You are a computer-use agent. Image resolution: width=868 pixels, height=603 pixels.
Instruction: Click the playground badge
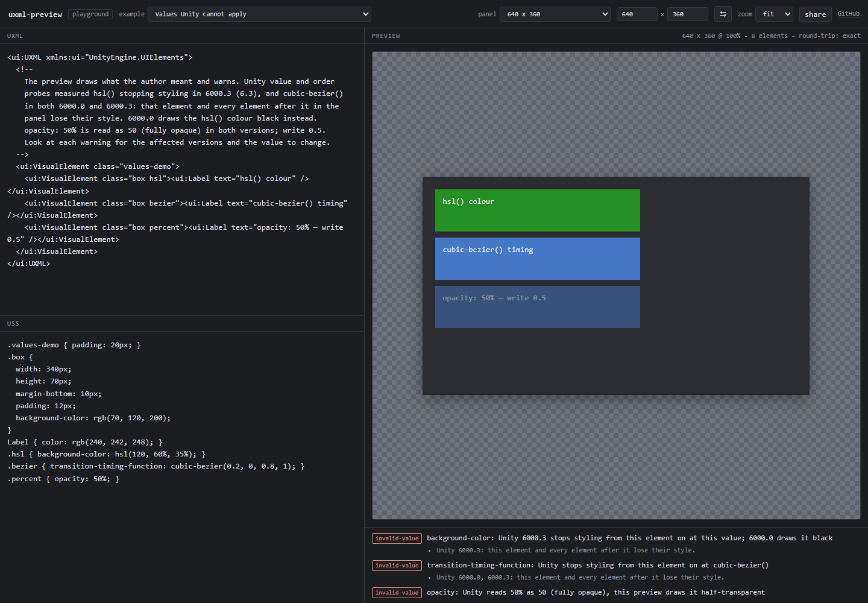(90, 14)
